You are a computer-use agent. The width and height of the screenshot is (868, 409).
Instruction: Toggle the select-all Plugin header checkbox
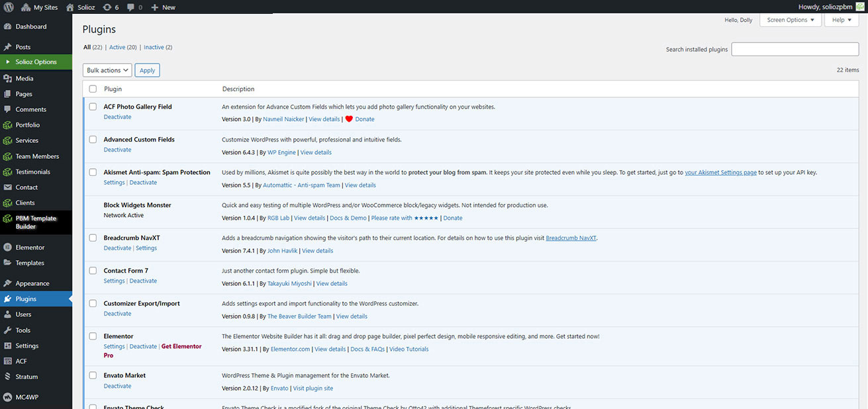[93, 89]
